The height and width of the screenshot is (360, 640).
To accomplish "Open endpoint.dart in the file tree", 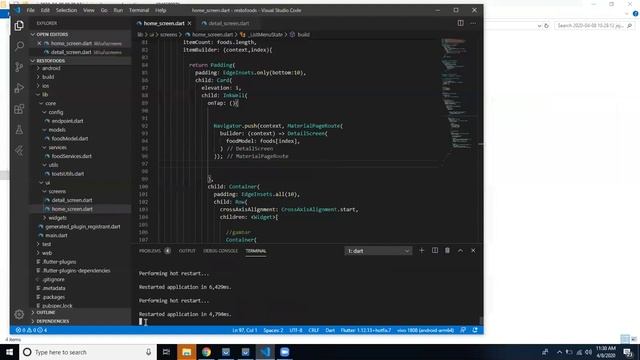I will click(67, 121).
